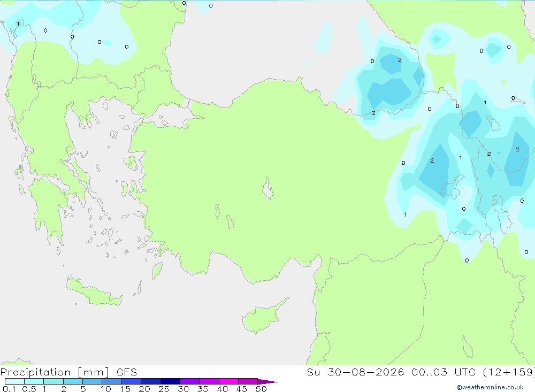535x392 pixels.
Task: Click the 0.5–1 mm legend color swatch
Action: pyautogui.click(x=34, y=381)
